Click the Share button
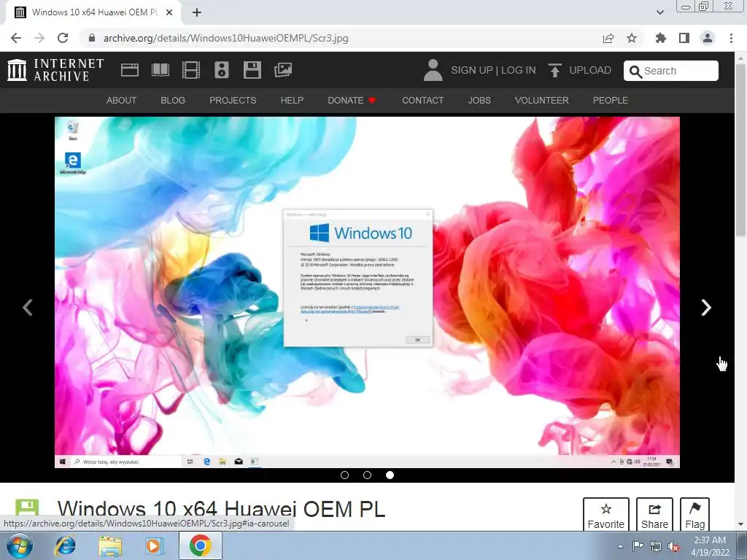The image size is (747, 560). [x=654, y=515]
